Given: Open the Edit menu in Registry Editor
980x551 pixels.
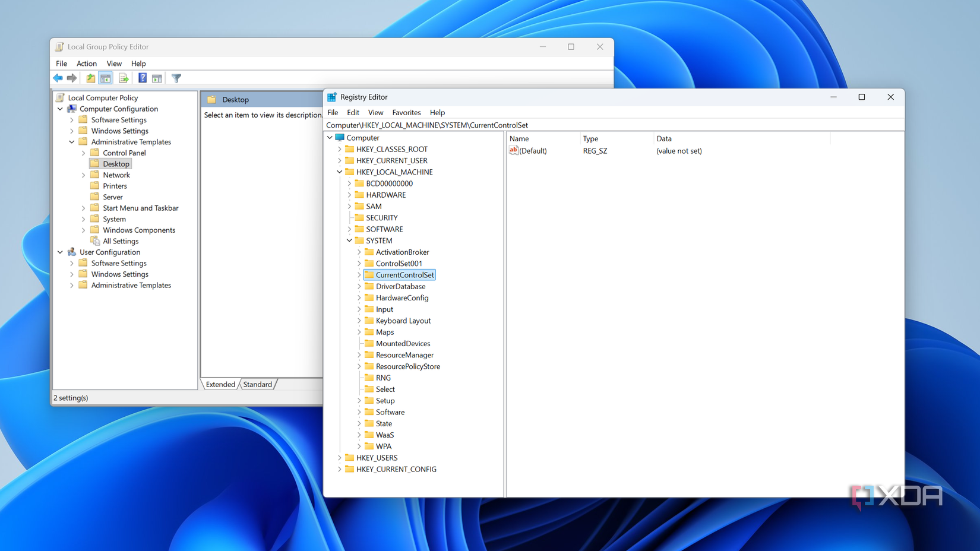Looking at the screenshot, I should (353, 112).
